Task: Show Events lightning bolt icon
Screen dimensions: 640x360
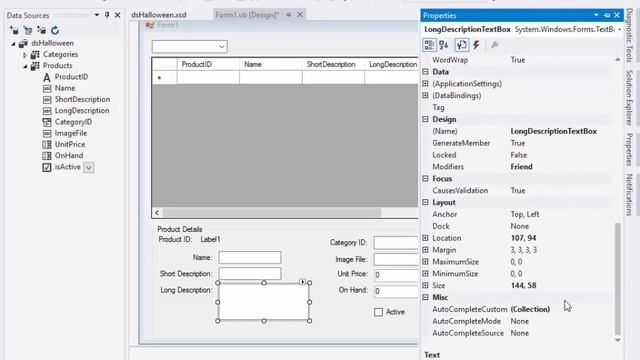Action: tap(476, 45)
